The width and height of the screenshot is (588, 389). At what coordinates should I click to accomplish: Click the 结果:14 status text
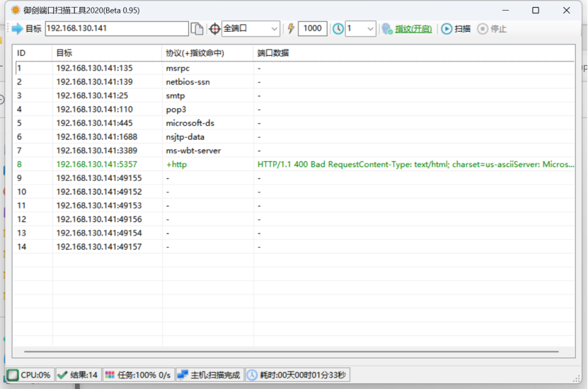point(83,375)
